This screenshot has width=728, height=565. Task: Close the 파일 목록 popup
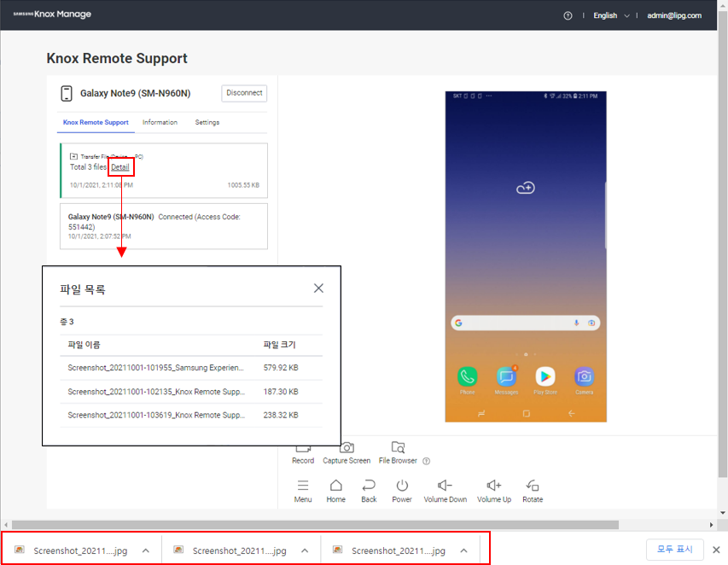coord(318,288)
